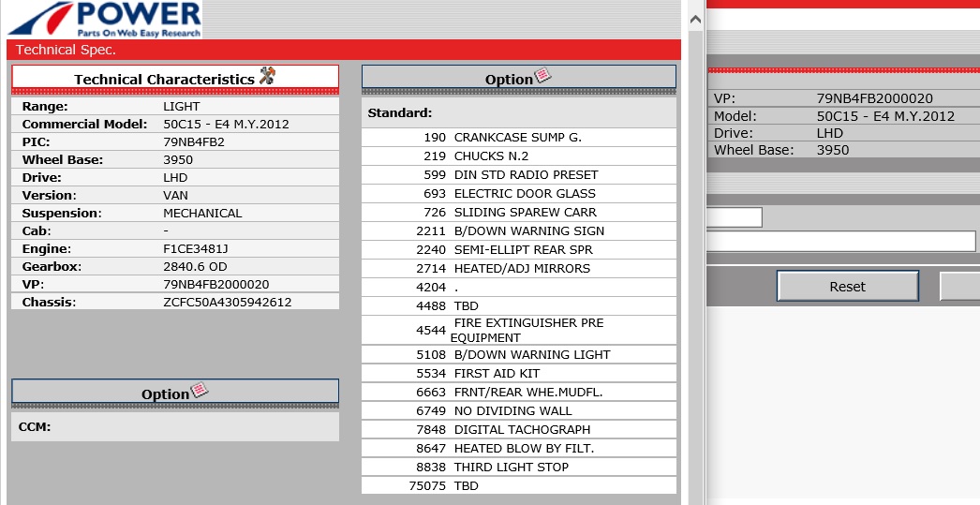This screenshot has height=505, width=980.
Task: Click 'FRNT/REAR WHE.MUDFL.' row
Action: 519,392
